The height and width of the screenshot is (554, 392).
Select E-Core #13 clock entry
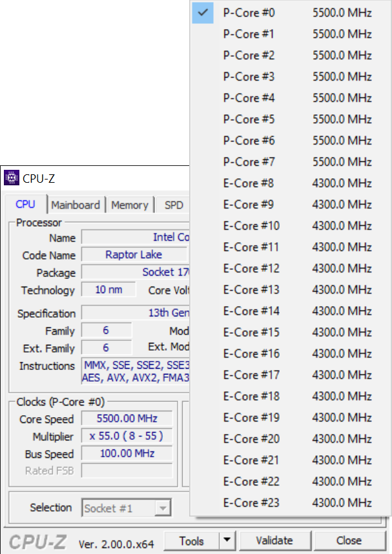click(x=290, y=290)
